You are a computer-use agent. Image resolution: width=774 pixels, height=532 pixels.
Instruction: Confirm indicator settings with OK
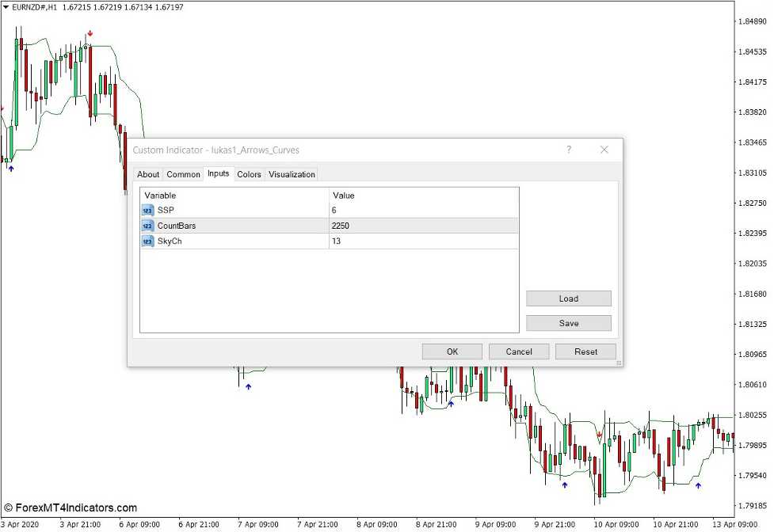pos(452,351)
